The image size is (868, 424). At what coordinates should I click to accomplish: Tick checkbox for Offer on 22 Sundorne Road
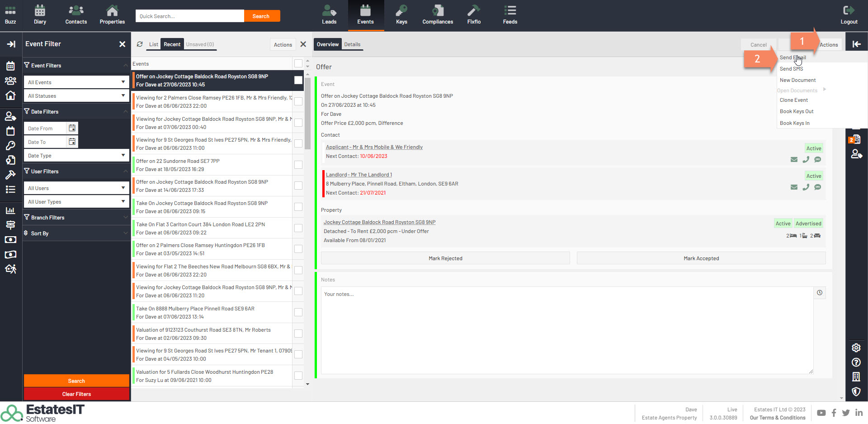tap(298, 165)
